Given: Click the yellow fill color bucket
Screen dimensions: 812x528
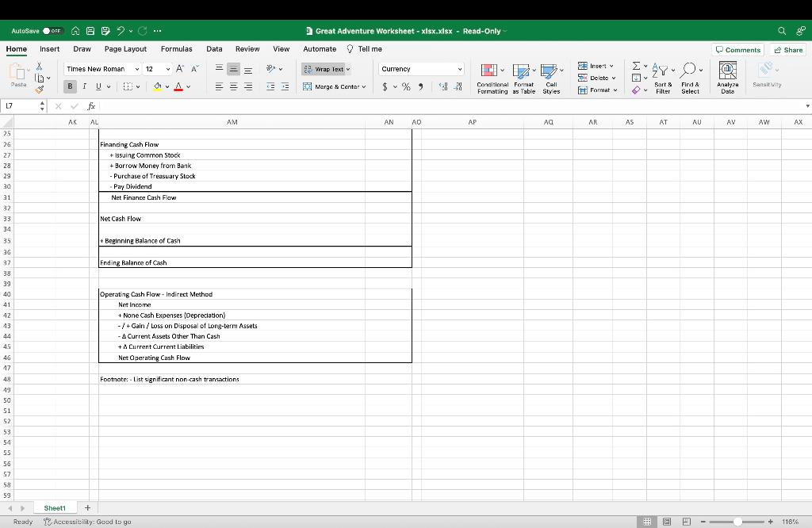Looking at the screenshot, I should pos(158,86).
